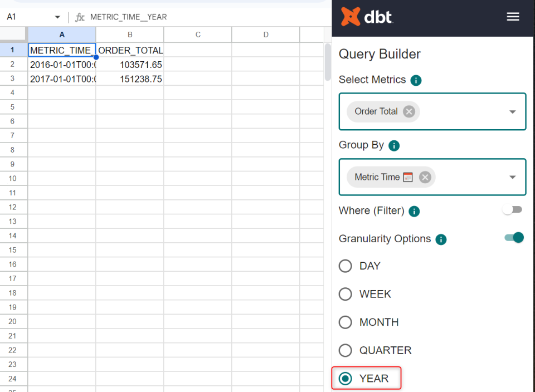The height and width of the screenshot is (392, 535).
Task: Click the 103571.65 value cell
Action: 130,64
